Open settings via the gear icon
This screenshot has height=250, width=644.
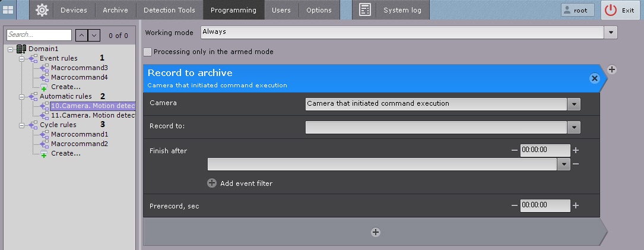42,10
